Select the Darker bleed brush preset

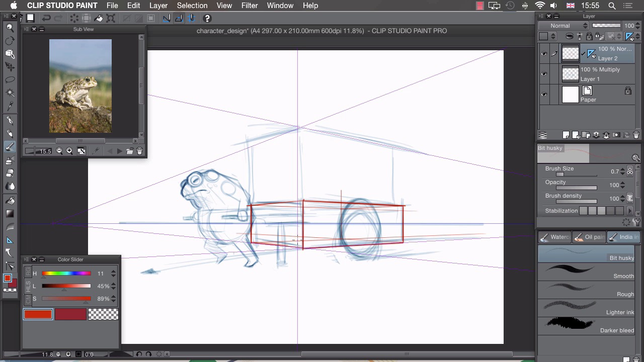pyautogui.click(x=586, y=324)
